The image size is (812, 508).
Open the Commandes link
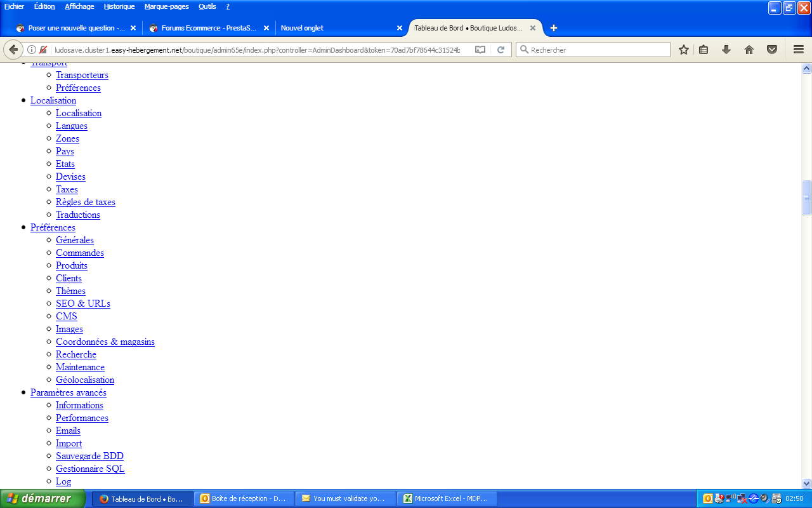coord(80,253)
